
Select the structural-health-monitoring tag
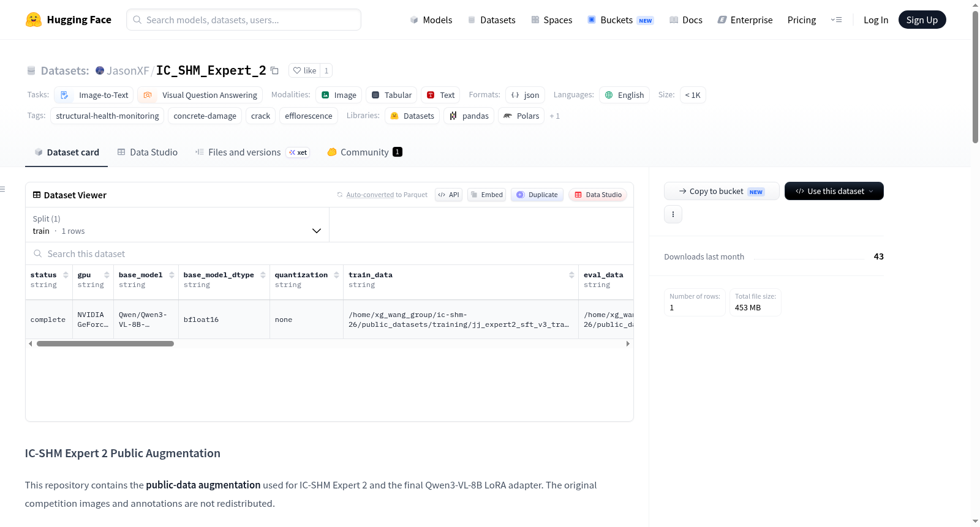coord(107,116)
